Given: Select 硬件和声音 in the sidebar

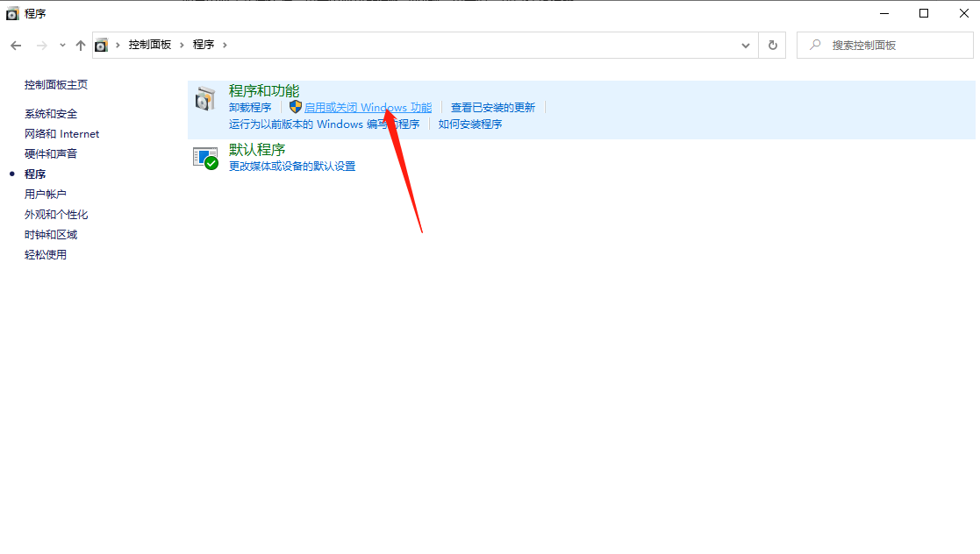Looking at the screenshot, I should [51, 153].
